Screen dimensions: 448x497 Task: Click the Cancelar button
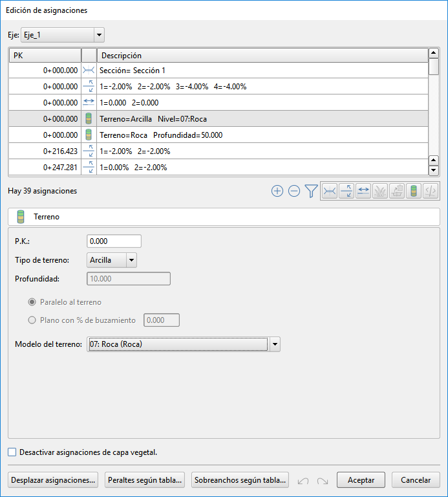pyautogui.click(x=416, y=480)
